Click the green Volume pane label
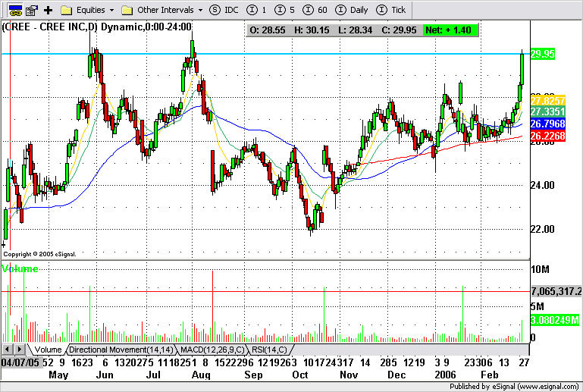 click(x=20, y=268)
